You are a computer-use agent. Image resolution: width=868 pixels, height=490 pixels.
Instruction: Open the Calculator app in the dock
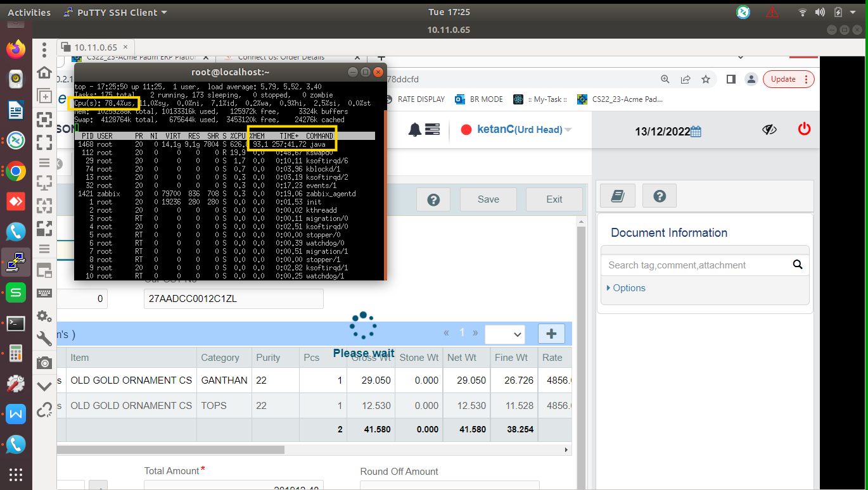click(x=16, y=353)
